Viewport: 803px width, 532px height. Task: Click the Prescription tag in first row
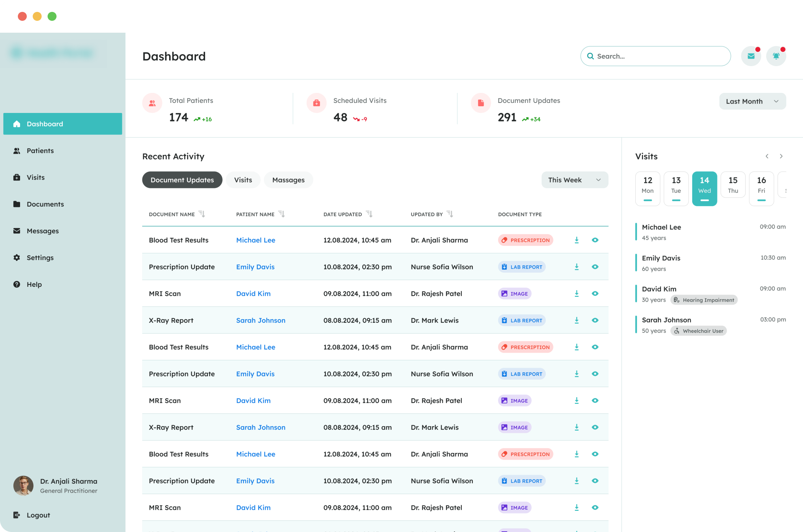[x=526, y=240]
